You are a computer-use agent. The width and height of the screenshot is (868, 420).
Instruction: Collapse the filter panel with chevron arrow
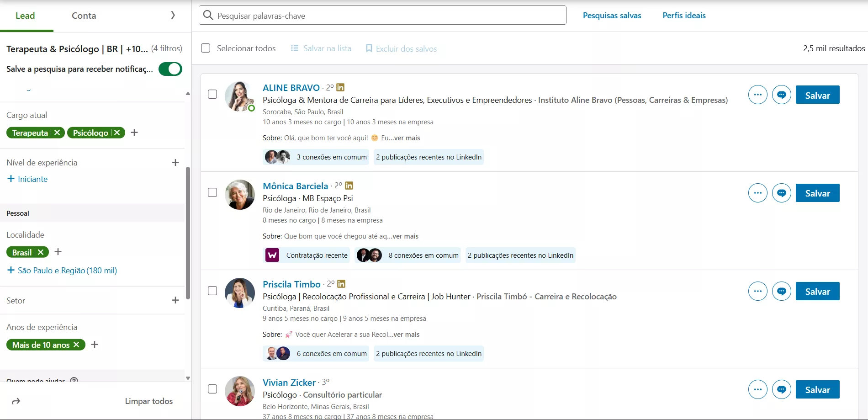[173, 16]
